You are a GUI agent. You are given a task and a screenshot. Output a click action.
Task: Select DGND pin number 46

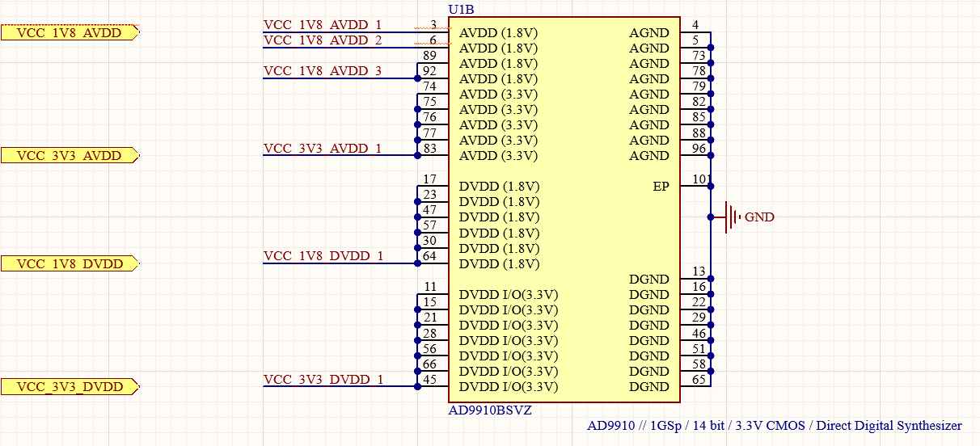tap(699, 333)
